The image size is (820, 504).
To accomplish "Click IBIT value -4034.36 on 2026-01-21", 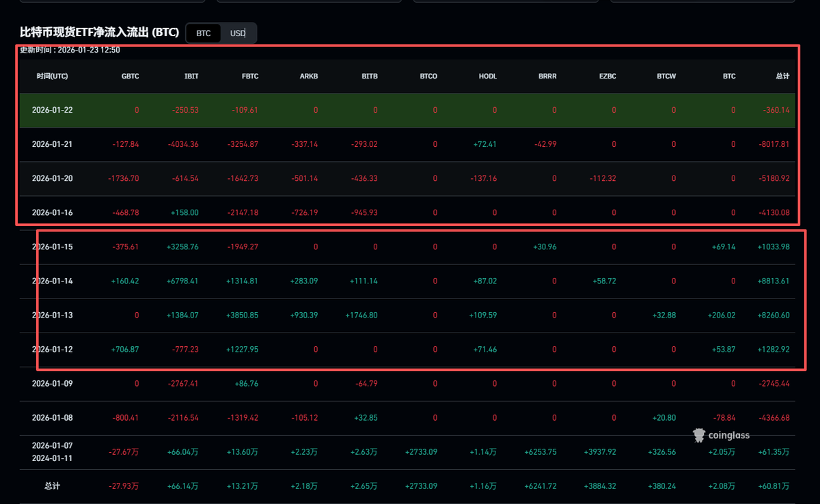I will tap(182, 144).
